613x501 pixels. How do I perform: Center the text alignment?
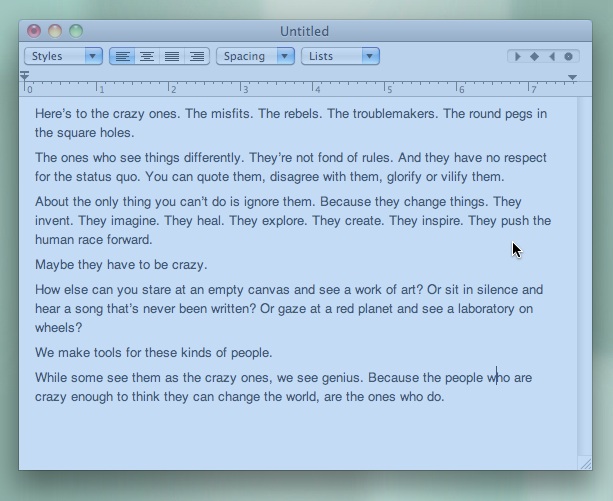pyautogui.click(x=147, y=56)
